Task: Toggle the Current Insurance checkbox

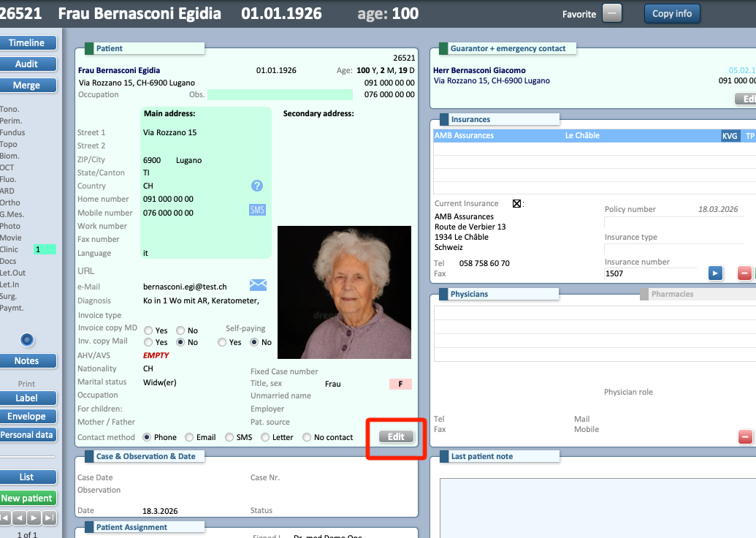Action: tap(516, 204)
